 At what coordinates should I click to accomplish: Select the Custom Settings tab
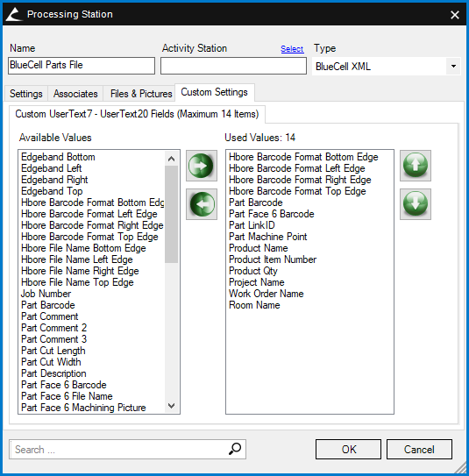click(x=214, y=92)
